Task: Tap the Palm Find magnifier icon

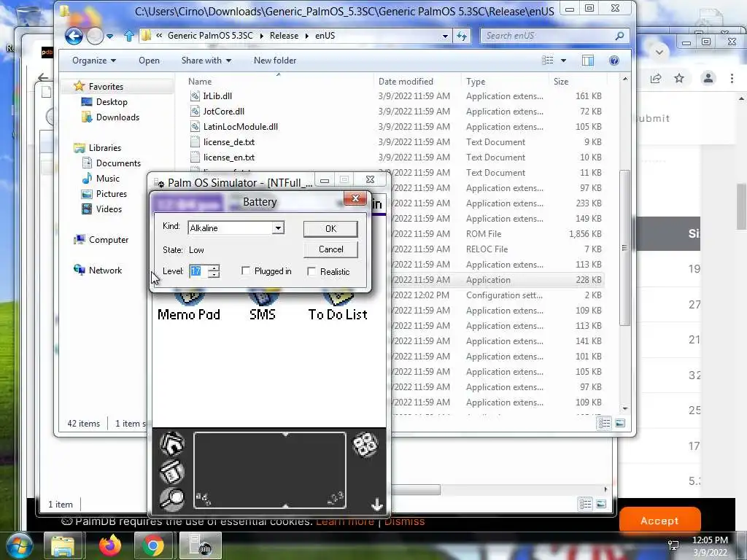Action: (x=171, y=499)
